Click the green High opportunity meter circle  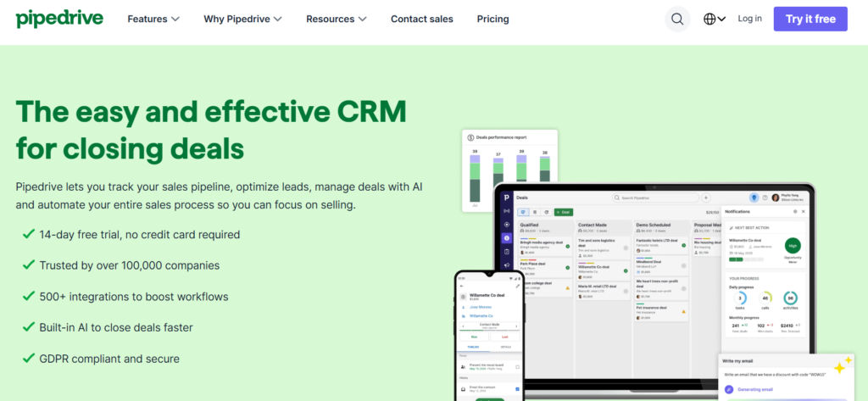(793, 246)
